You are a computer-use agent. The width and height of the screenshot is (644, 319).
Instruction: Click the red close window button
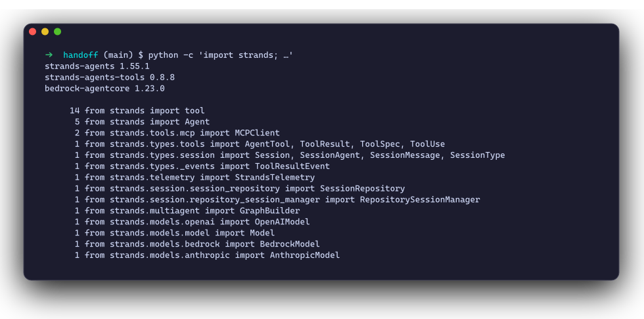pyautogui.click(x=32, y=32)
